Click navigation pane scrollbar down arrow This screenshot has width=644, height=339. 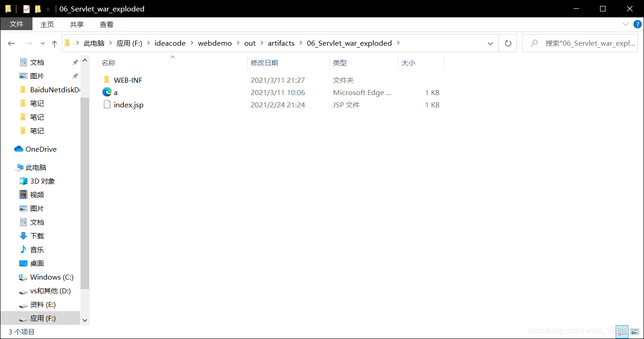pyautogui.click(x=85, y=321)
